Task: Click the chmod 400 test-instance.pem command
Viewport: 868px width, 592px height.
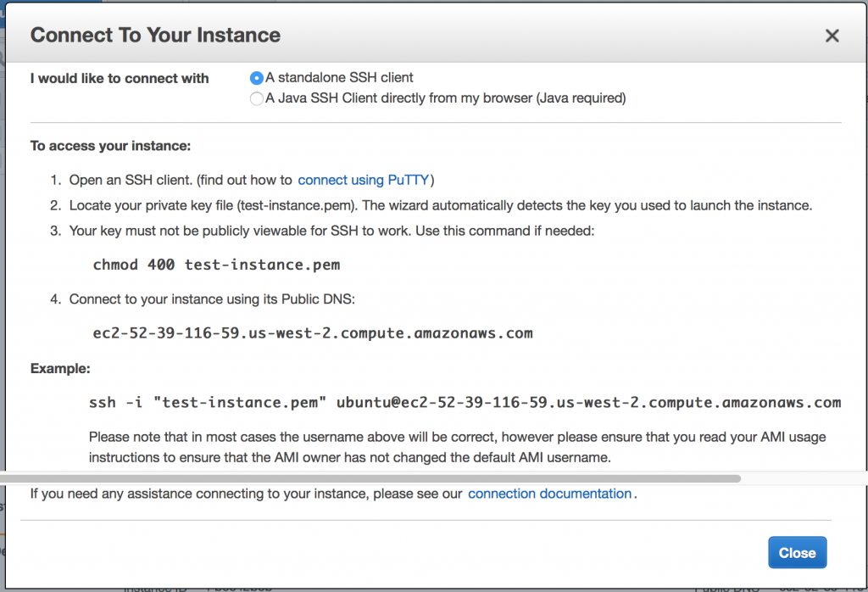Action: tap(216, 265)
